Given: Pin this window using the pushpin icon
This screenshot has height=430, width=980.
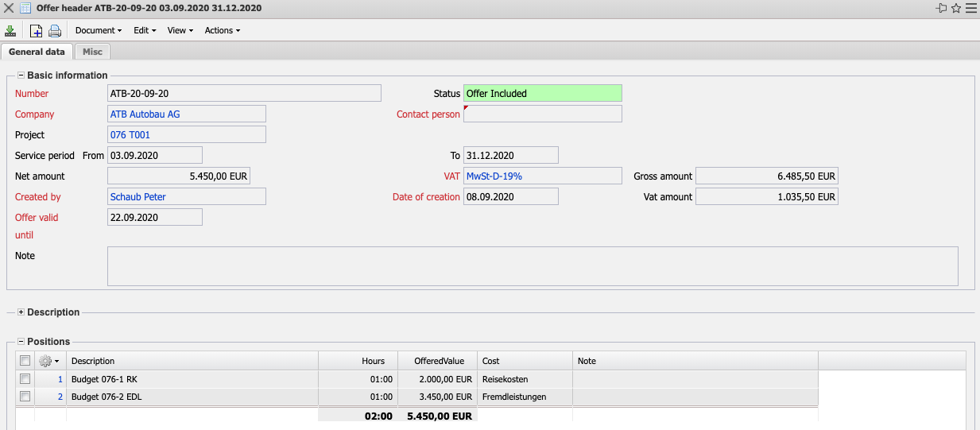Looking at the screenshot, I should pyautogui.click(x=942, y=8).
